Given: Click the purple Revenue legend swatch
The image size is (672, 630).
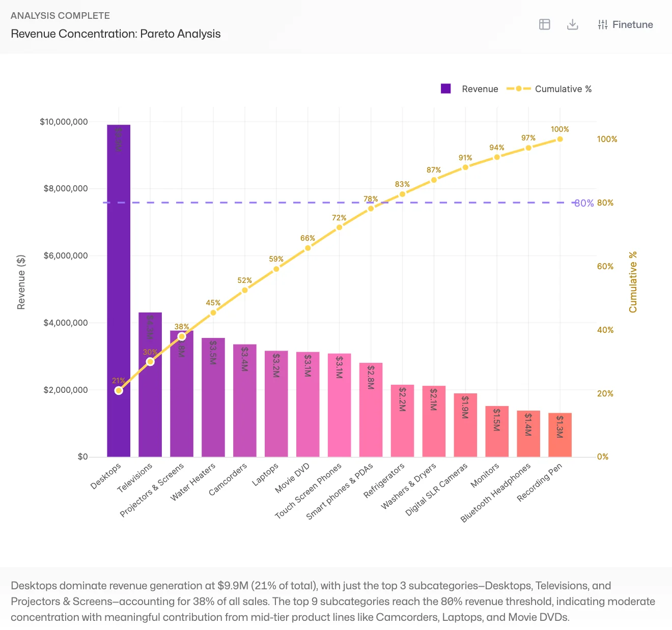Looking at the screenshot, I should [446, 89].
